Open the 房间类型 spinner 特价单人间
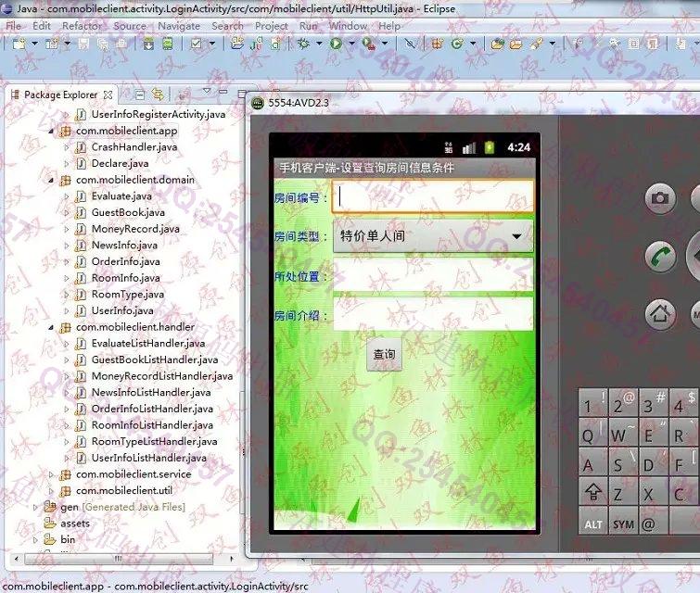The width and height of the screenshot is (700, 593). pos(433,235)
